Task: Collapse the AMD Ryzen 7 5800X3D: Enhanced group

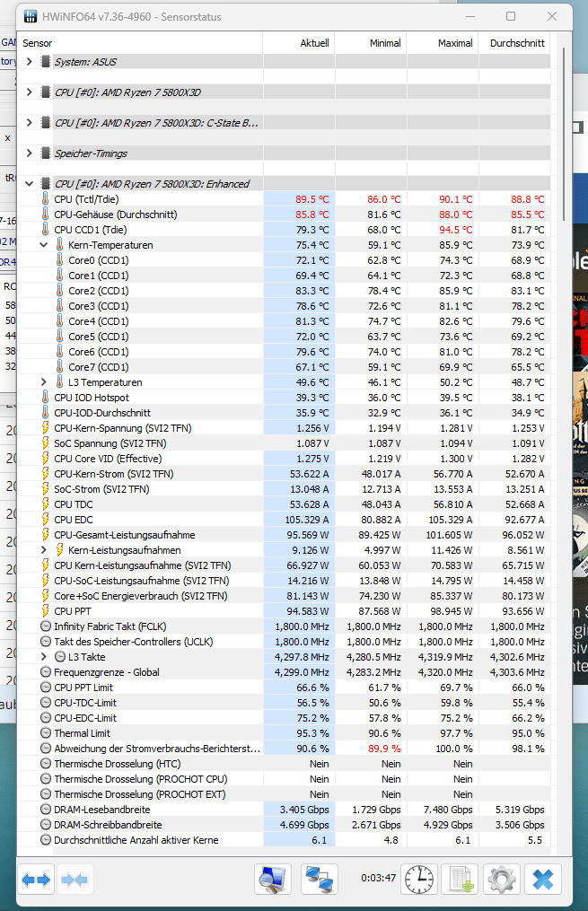Action: pos(29,184)
